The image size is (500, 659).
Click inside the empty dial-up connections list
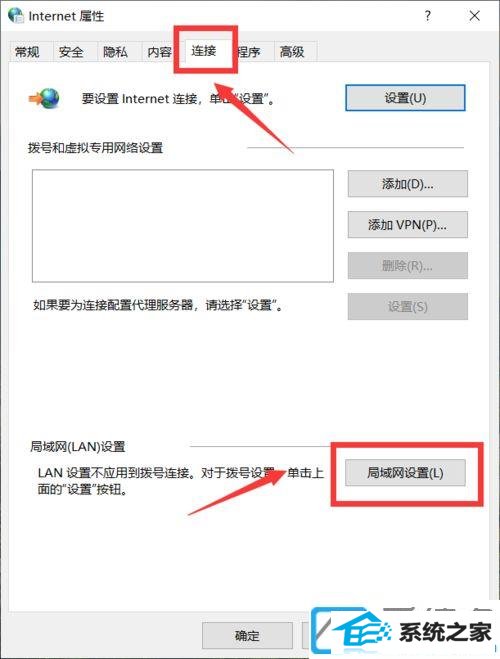coord(183,226)
